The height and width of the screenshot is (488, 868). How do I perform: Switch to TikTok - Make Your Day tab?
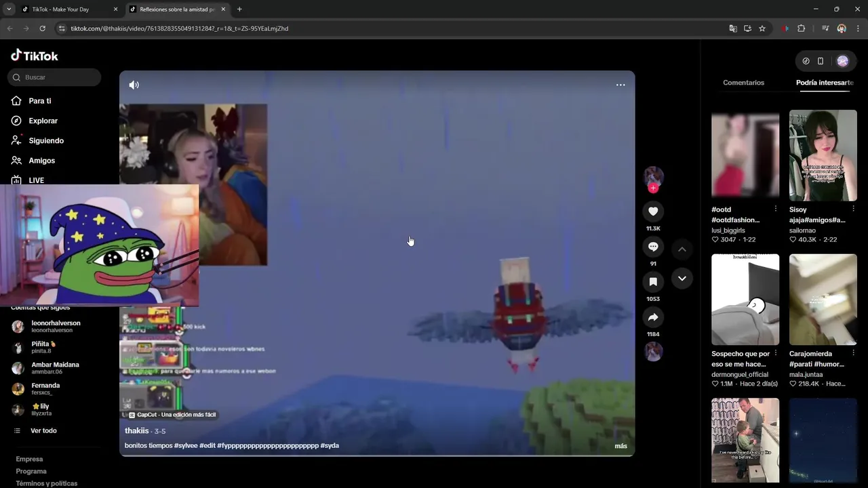(68, 9)
